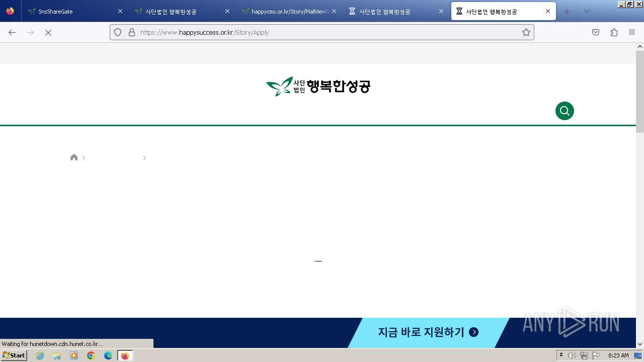Image resolution: width=644 pixels, height=362 pixels.
Task: Open Firefox application menu
Action: pyautogui.click(x=632, y=32)
